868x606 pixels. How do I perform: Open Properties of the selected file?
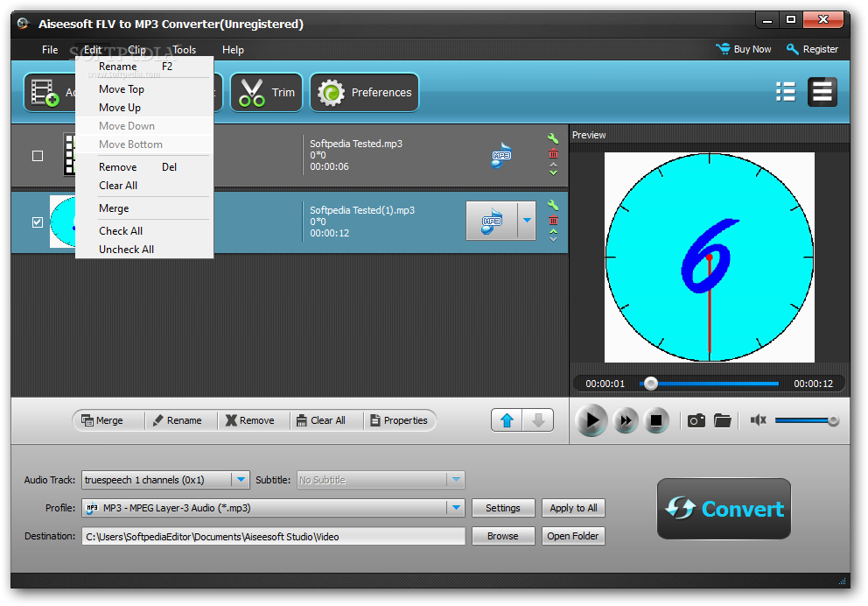tap(399, 420)
